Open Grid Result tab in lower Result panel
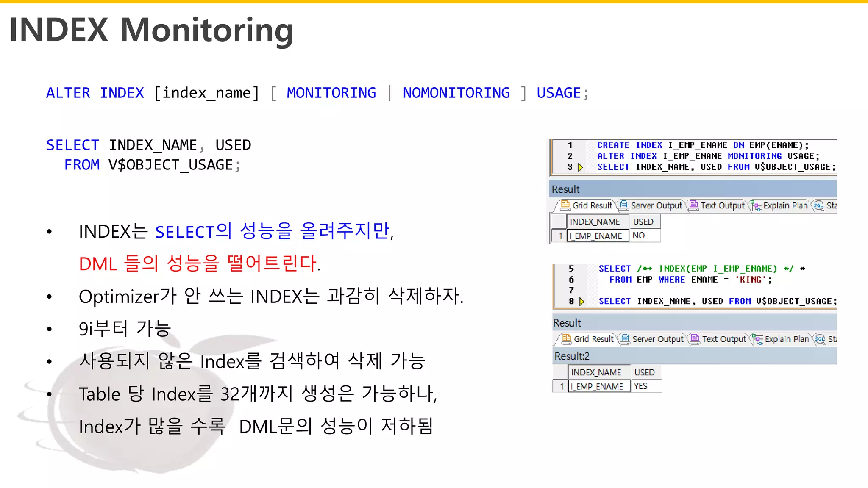This screenshot has width=868, height=488. click(x=588, y=339)
